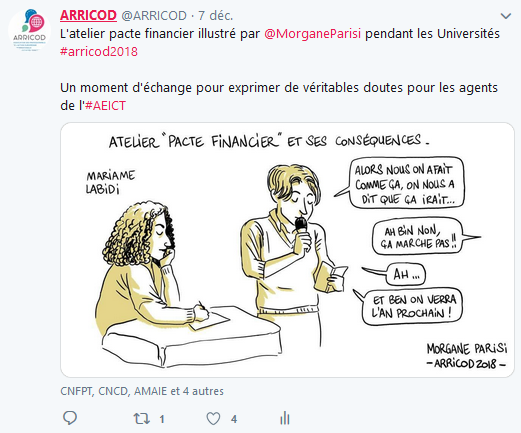Visit the @MorganeParisi mention
Screen dimensions: 521x433
(312, 34)
